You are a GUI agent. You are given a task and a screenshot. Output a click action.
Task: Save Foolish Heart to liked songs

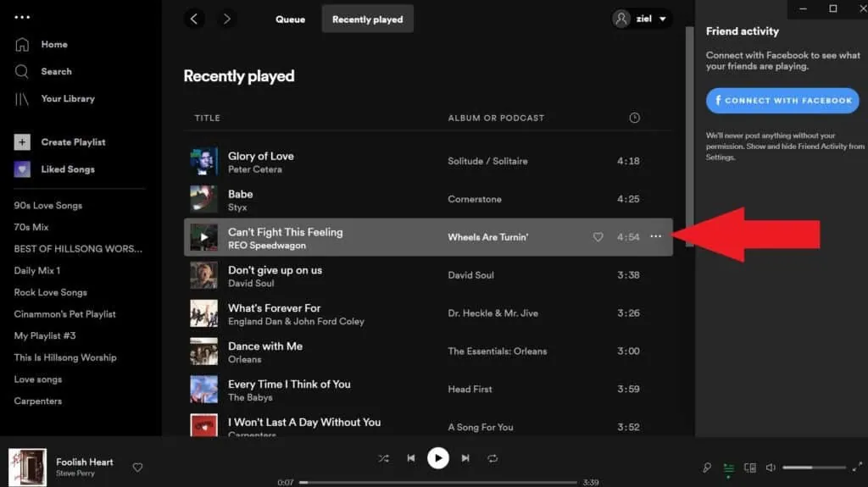138,468
